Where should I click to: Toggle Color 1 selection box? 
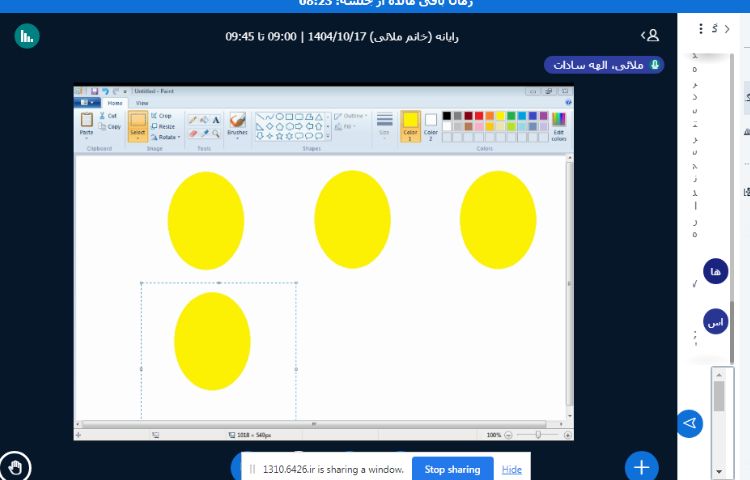click(x=410, y=124)
